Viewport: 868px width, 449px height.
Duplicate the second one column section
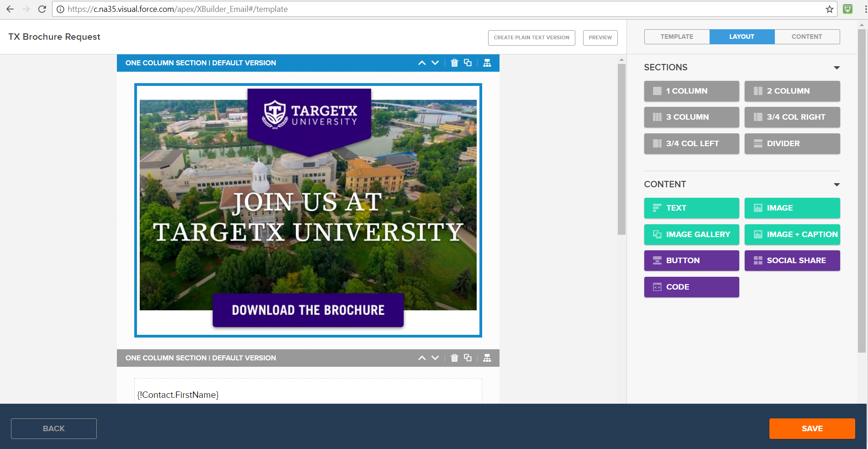point(468,358)
